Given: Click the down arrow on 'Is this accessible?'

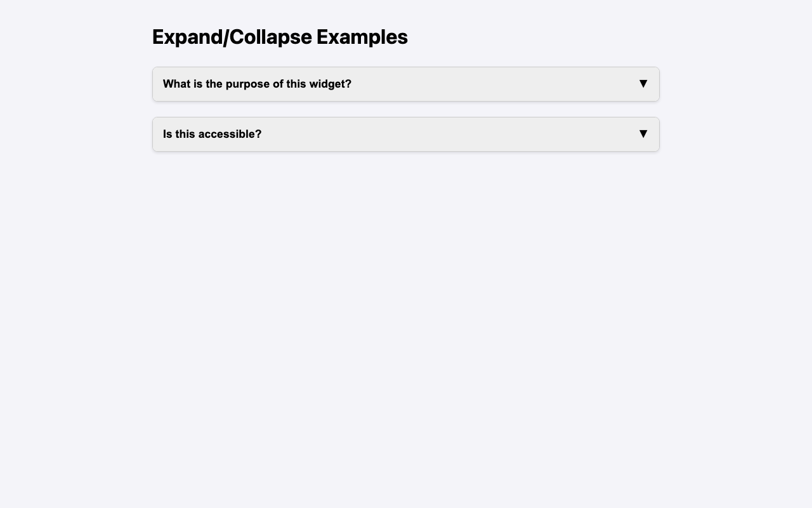Looking at the screenshot, I should [x=643, y=134].
